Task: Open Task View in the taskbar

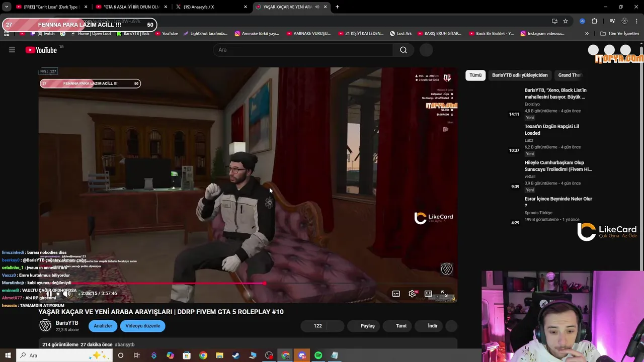Action: click(x=136, y=355)
